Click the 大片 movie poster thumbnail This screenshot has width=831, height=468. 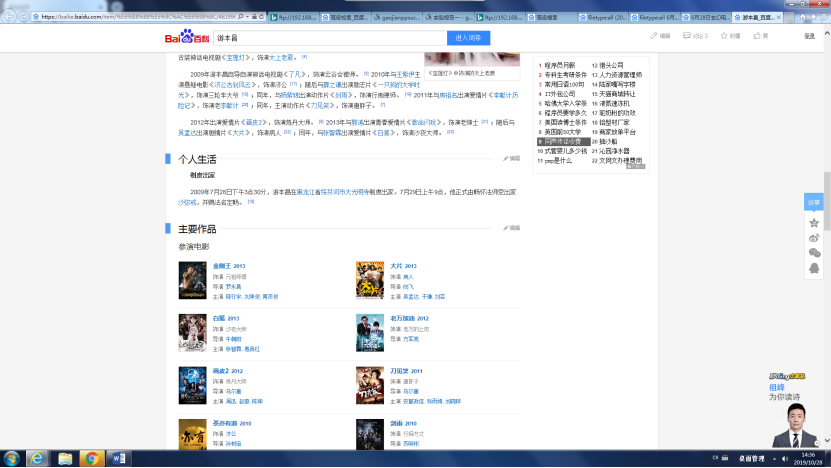pos(370,280)
